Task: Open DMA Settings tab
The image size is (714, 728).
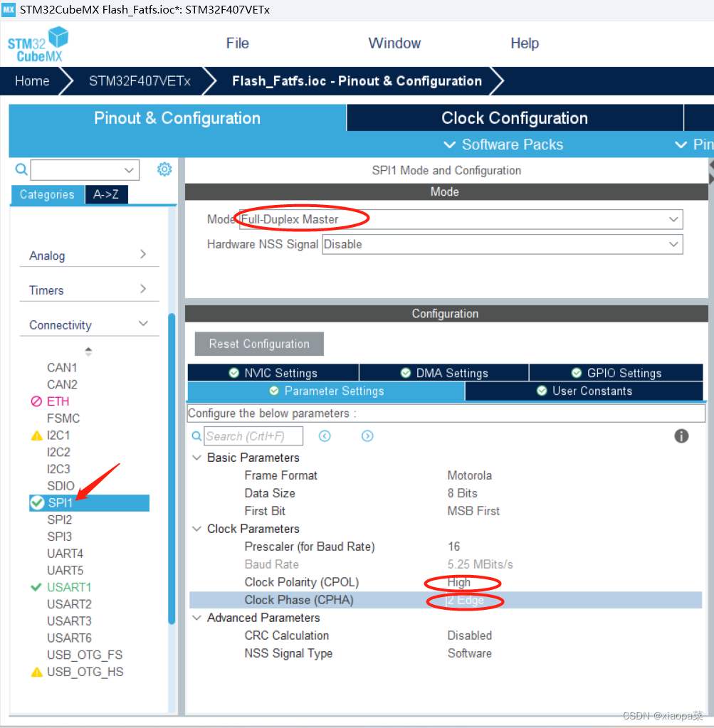Action: click(x=444, y=373)
